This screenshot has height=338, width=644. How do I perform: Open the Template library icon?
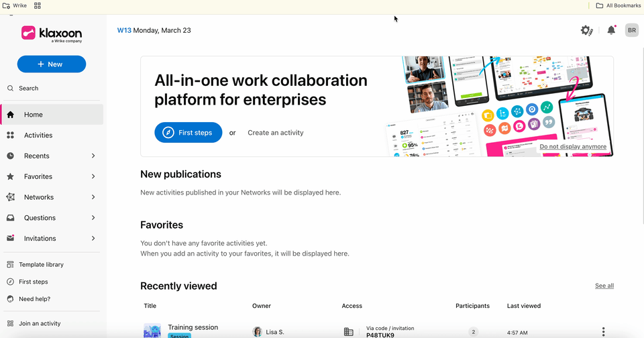coord(10,264)
